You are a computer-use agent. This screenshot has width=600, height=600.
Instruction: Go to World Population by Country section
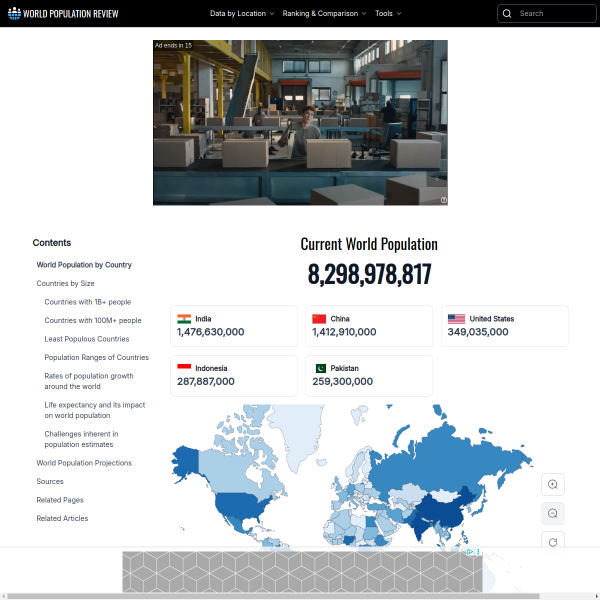pyautogui.click(x=84, y=265)
